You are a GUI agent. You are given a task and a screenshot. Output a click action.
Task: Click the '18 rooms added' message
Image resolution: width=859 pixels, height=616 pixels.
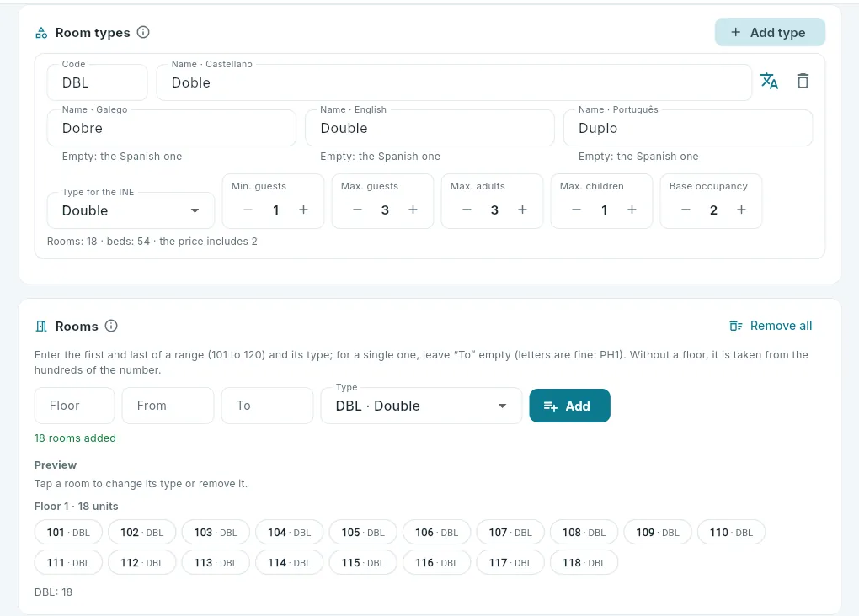pyautogui.click(x=75, y=438)
